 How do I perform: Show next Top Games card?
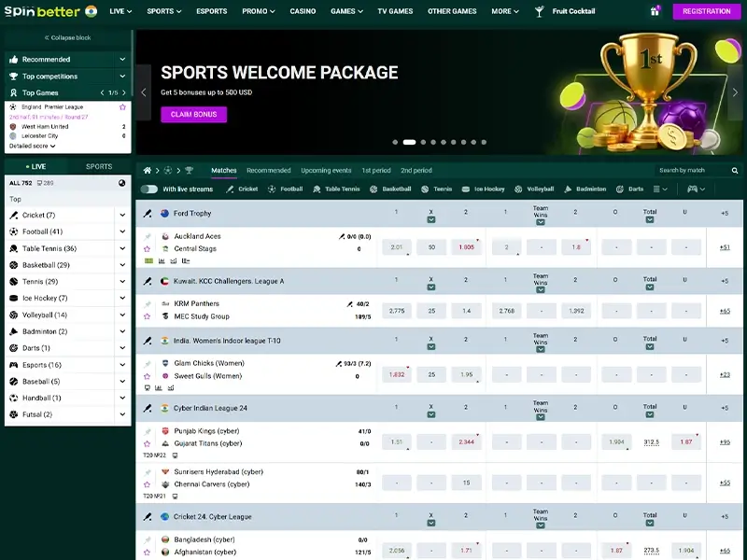124,92
